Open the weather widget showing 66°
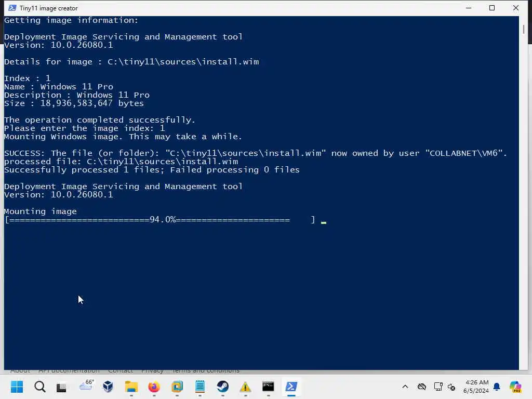Viewport: 532px width, 399px height. click(x=86, y=385)
